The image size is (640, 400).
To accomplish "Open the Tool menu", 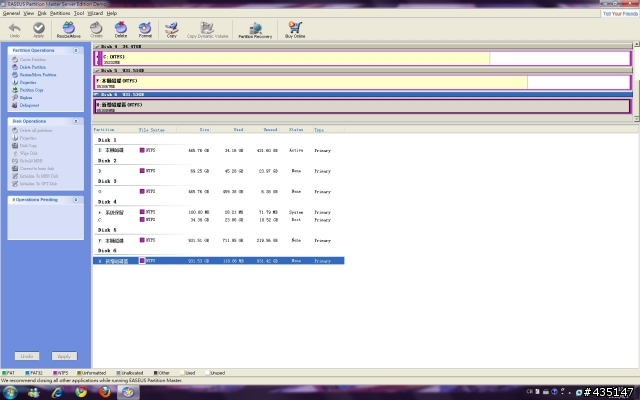I will tap(79, 13).
